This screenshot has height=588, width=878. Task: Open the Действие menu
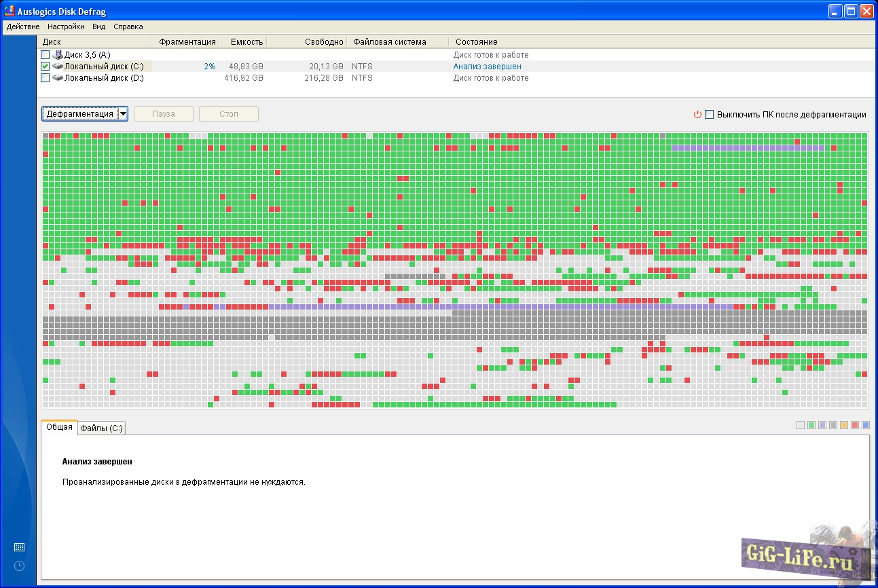23,27
